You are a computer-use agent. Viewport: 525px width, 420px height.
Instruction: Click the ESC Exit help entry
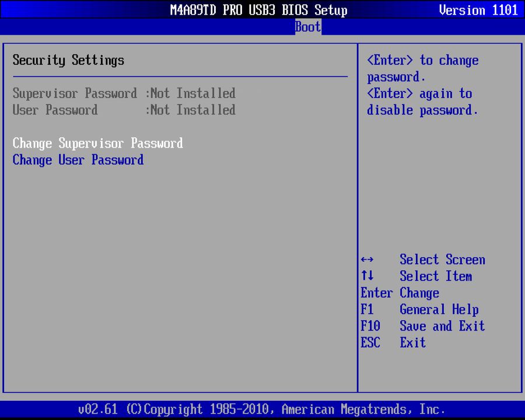pos(391,342)
